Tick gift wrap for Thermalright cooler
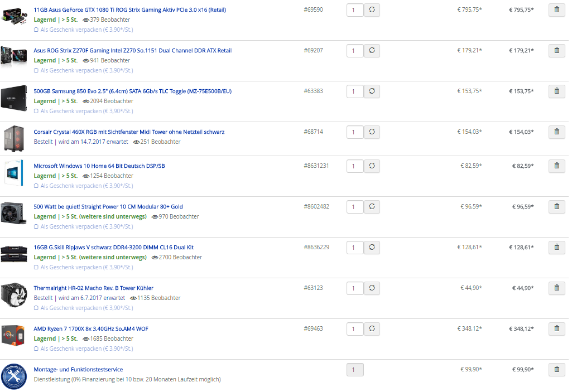 click(x=36, y=308)
